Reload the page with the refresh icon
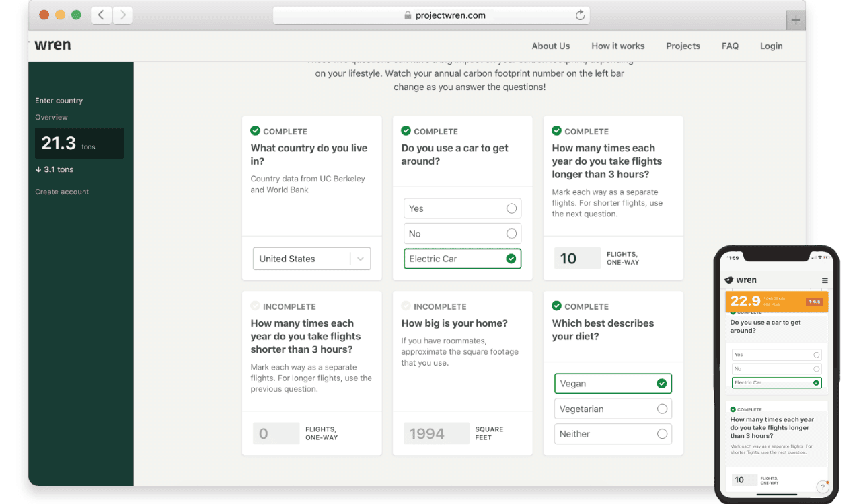 [x=580, y=15]
